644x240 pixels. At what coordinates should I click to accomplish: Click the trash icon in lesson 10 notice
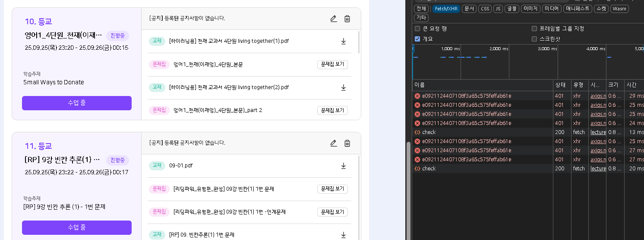click(x=347, y=19)
